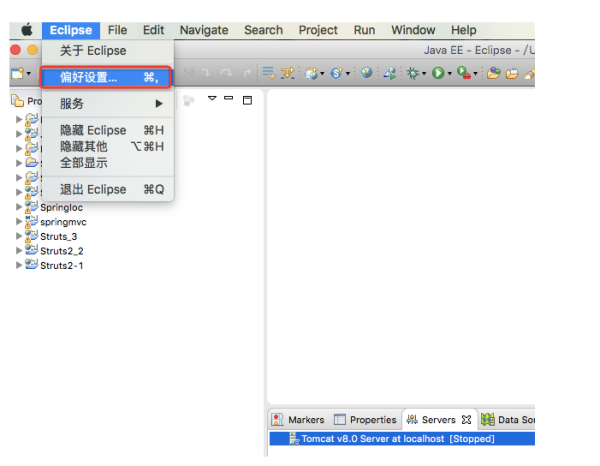Click the new web project globe icon
The width and height of the screenshot is (600, 466).
[311, 73]
